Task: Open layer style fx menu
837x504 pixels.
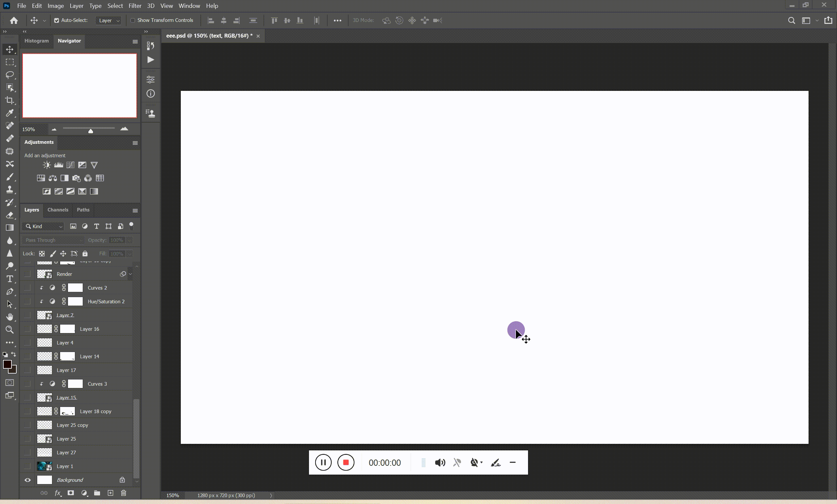Action: click(x=58, y=493)
